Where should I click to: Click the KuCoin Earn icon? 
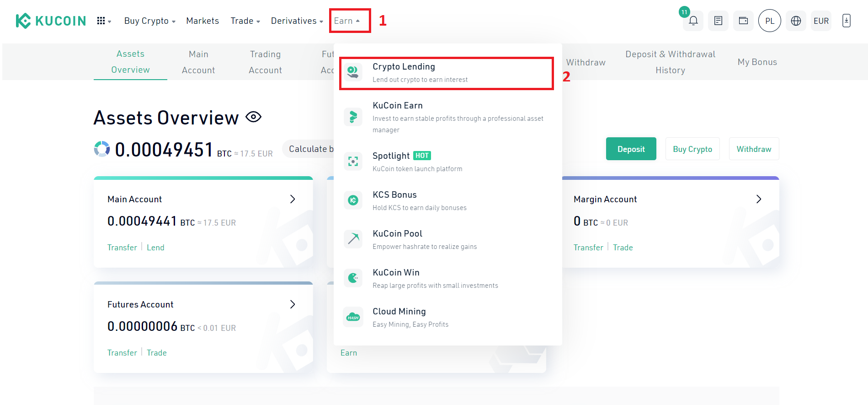pyautogui.click(x=353, y=117)
